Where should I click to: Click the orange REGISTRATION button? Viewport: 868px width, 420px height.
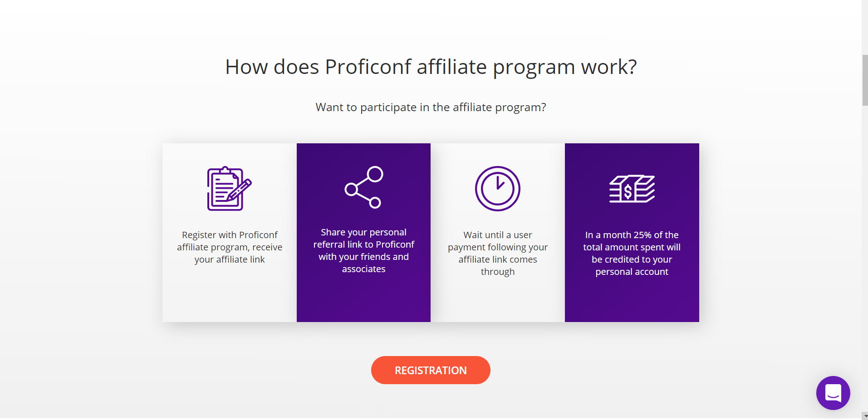(431, 370)
